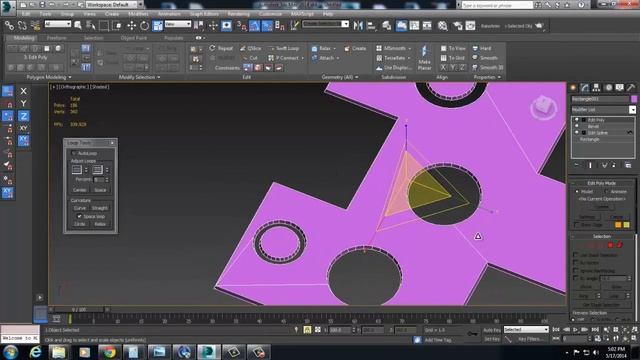Switch to the Selection ribbon tab
The width and height of the screenshot is (640, 360).
pyautogui.click(x=93, y=38)
